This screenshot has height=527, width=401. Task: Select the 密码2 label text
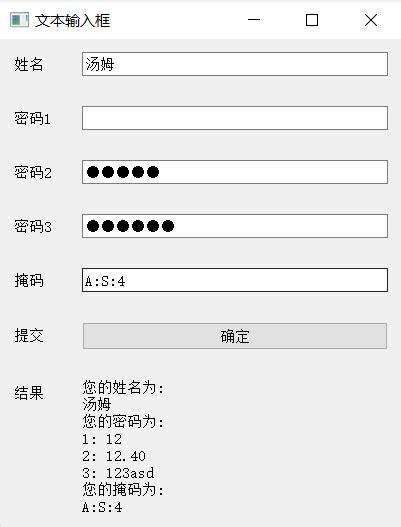[33, 172]
